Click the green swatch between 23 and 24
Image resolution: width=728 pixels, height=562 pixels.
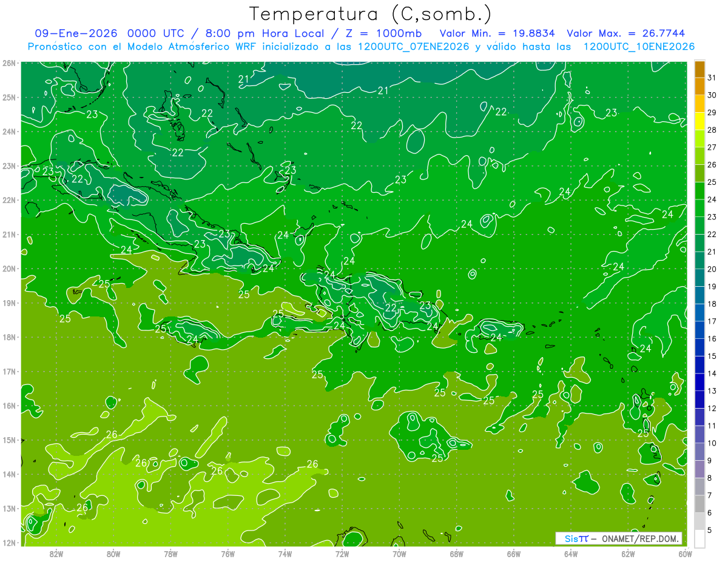click(699, 208)
